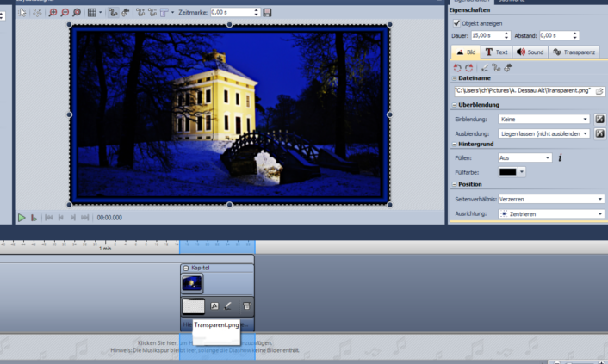The height and width of the screenshot is (364, 608).
Task: Start playback with the green play button
Action: (x=22, y=218)
